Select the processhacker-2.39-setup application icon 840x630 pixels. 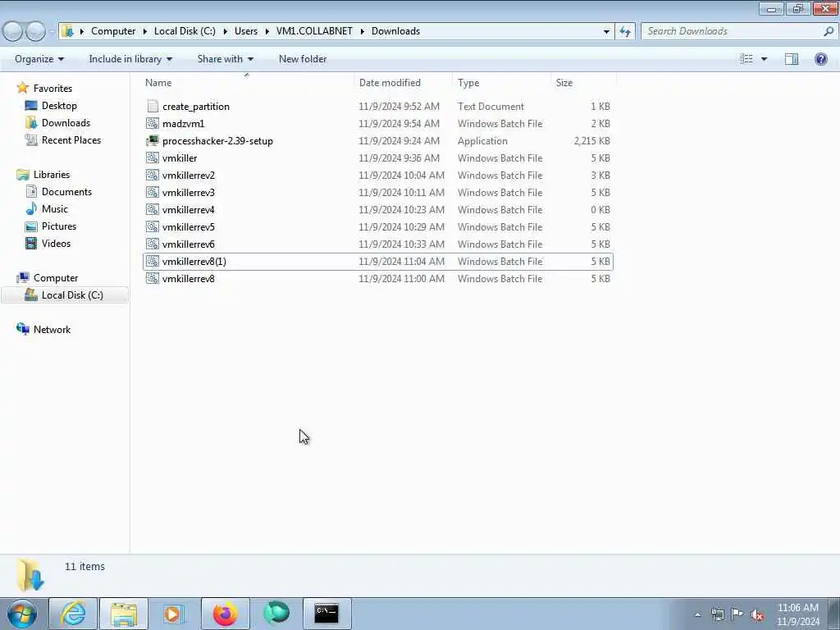point(153,140)
